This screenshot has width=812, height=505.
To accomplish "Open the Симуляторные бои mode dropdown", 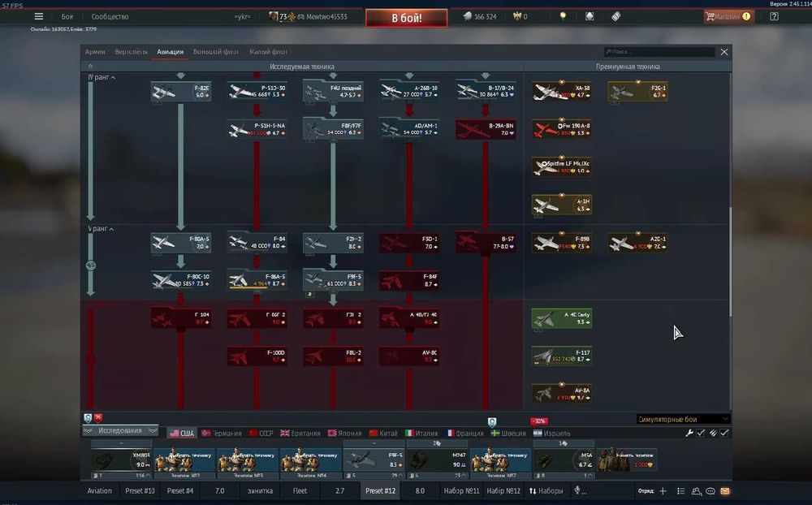I will pyautogui.click(x=683, y=419).
